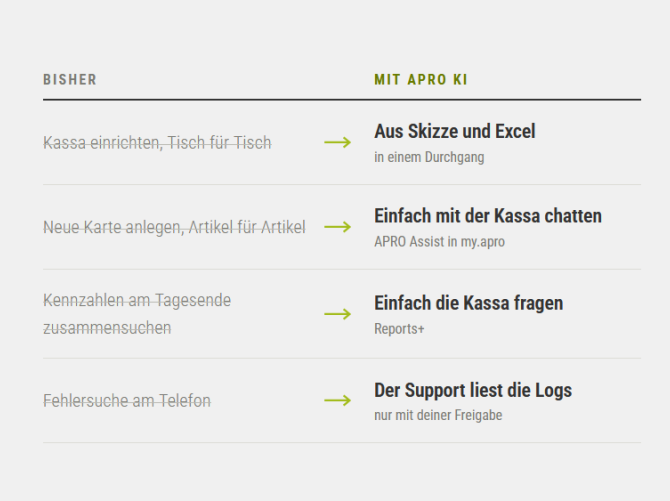670x501 pixels.
Task: Click the Reports+ subtitle
Action: (400, 329)
